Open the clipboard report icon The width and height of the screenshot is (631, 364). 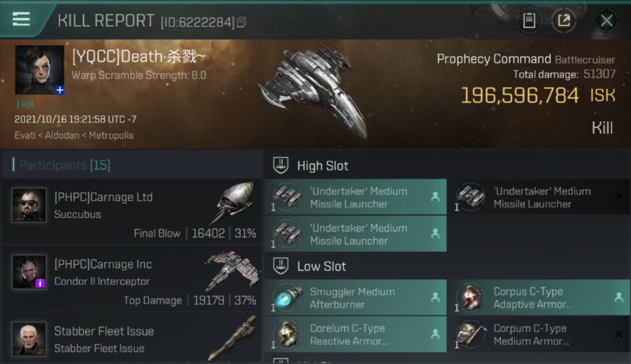(x=529, y=20)
